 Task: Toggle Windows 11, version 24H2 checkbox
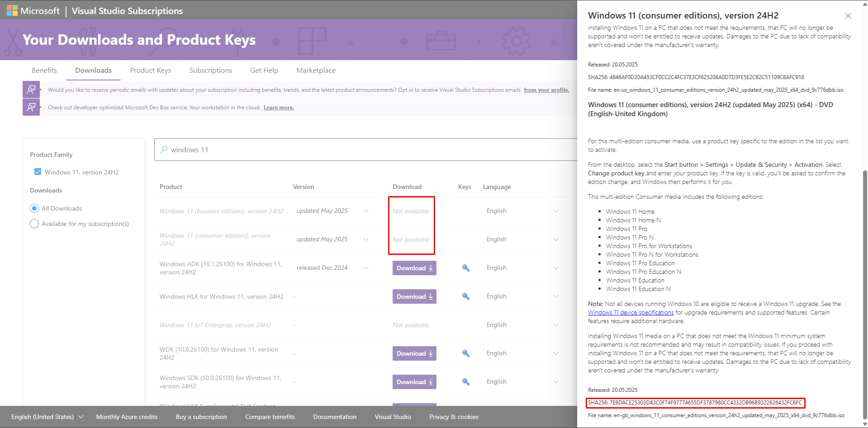[38, 172]
